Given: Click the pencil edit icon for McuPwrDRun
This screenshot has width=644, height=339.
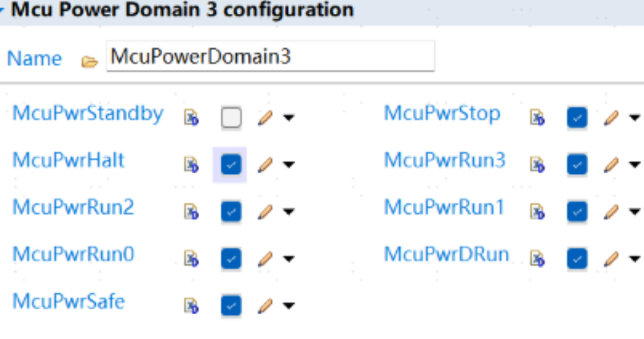Looking at the screenshot, I should [x=612, y=259].
